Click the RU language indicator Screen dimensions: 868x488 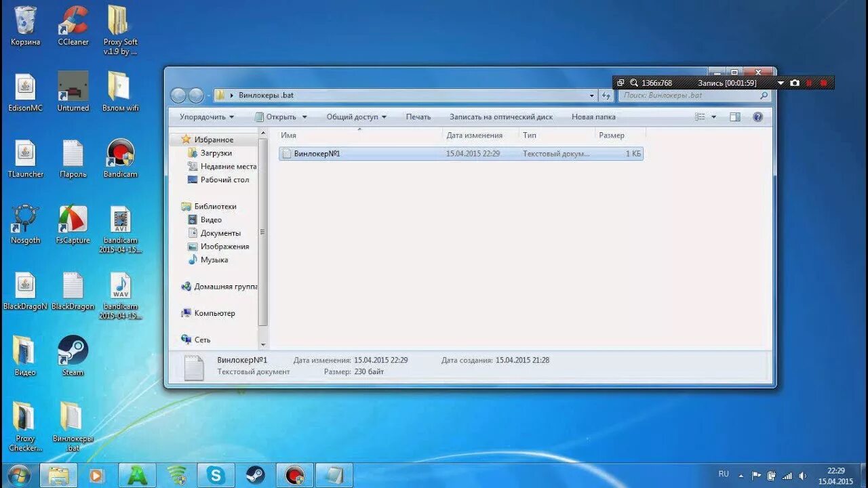724,474
